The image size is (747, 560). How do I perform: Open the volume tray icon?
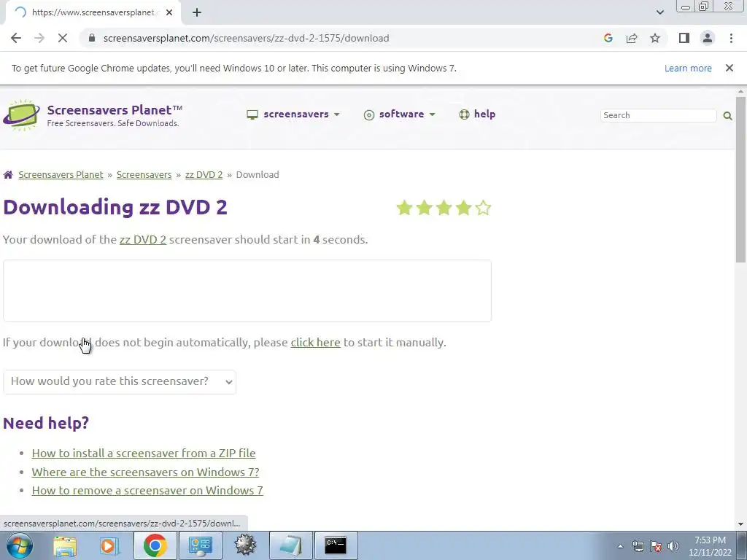pyautogui.click(x=673, y=546)
